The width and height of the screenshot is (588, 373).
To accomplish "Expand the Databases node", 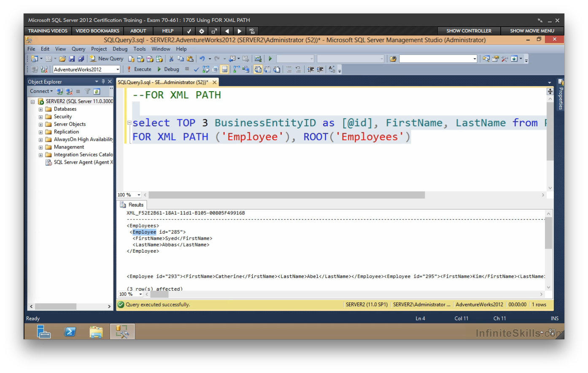I will [x=40, y=109].
